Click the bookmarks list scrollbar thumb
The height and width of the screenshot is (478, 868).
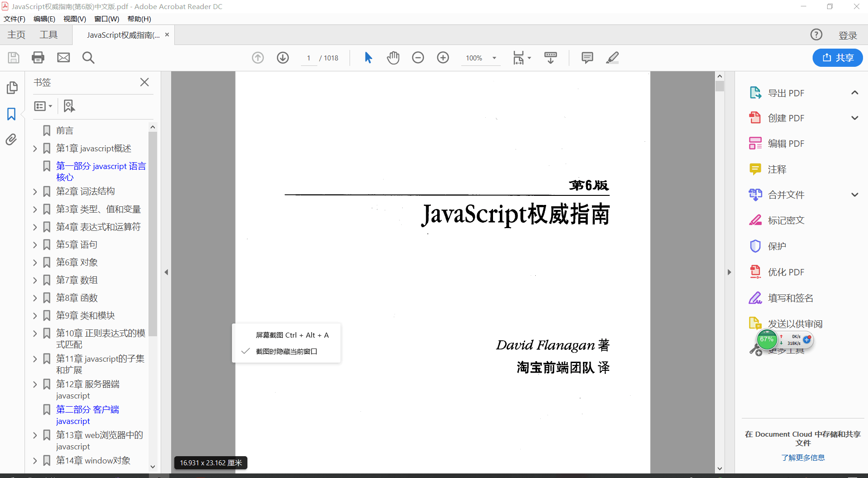[x=153, y=234]
